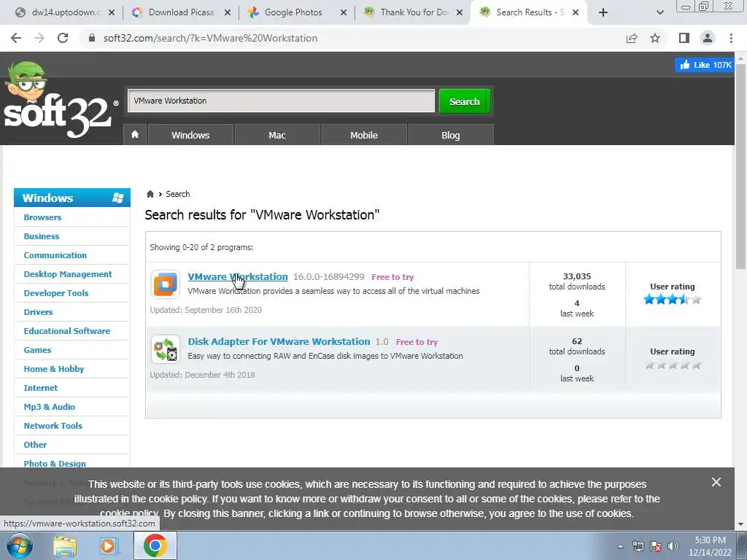This screenshot has width=747, height=560.
Task: Click the Action Center flag tray icon
Action: 656,546
